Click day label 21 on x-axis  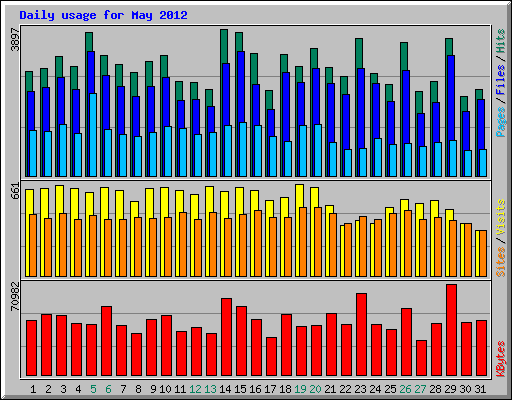(x=330, y=389)
